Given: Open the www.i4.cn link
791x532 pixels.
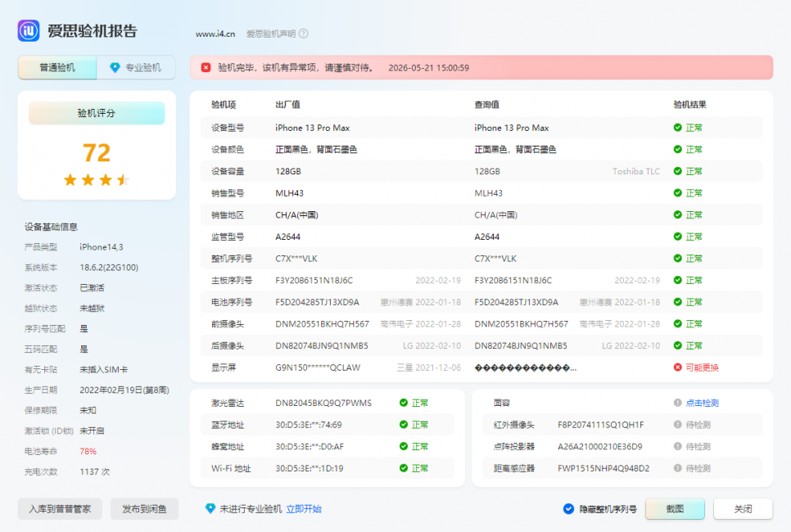Looking at the screenshot, I should click(x=215, y=34).
